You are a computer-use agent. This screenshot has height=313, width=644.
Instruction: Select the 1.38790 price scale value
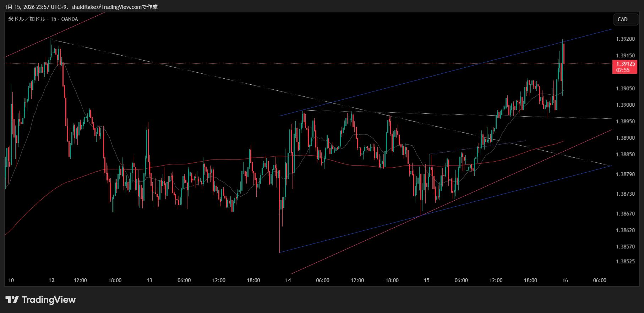tap(625, 174)
